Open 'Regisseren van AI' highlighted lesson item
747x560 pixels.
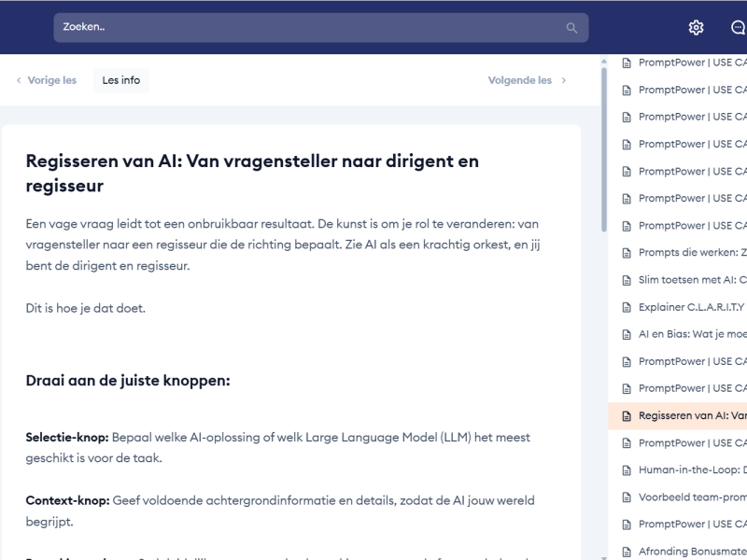pyautogui.click(x=691, y=415)
